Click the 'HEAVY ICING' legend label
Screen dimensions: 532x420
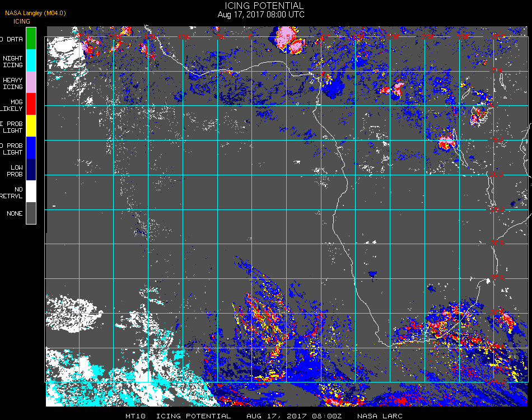click(12, 83)
